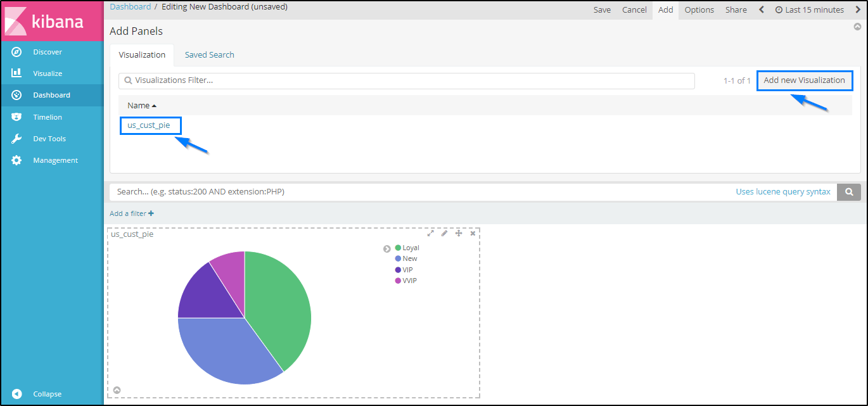Remove the us_cust_pie panel from dashboard
868x406 pixels.
473,234
